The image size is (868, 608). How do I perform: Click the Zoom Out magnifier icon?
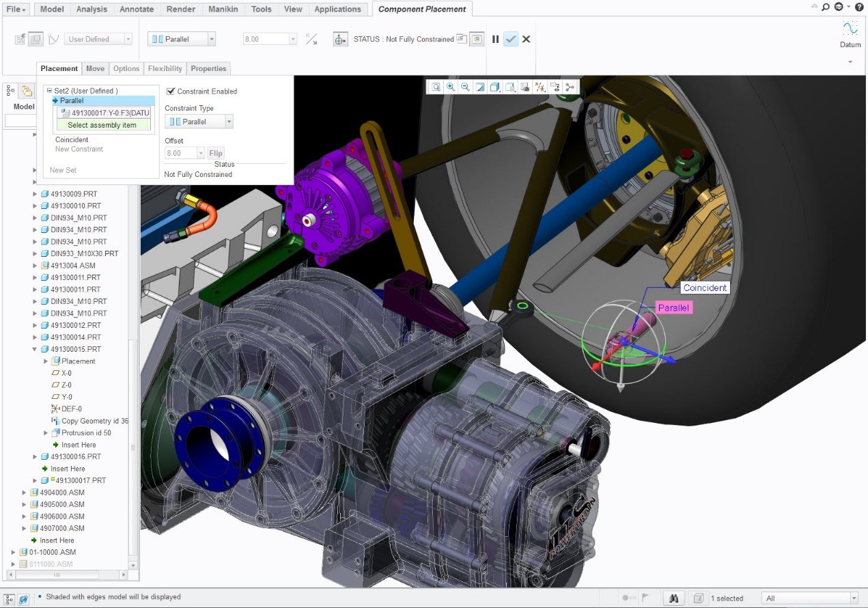coord(465,87)
